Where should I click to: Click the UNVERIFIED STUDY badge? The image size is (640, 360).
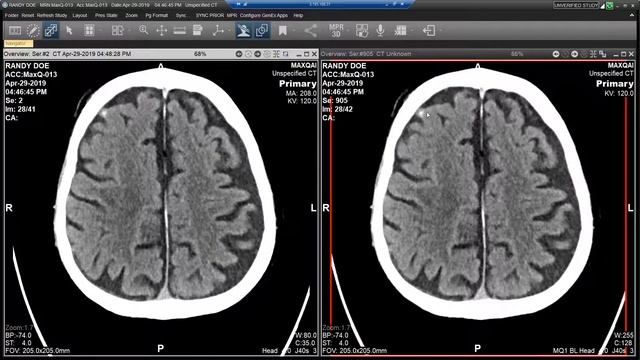576,5
